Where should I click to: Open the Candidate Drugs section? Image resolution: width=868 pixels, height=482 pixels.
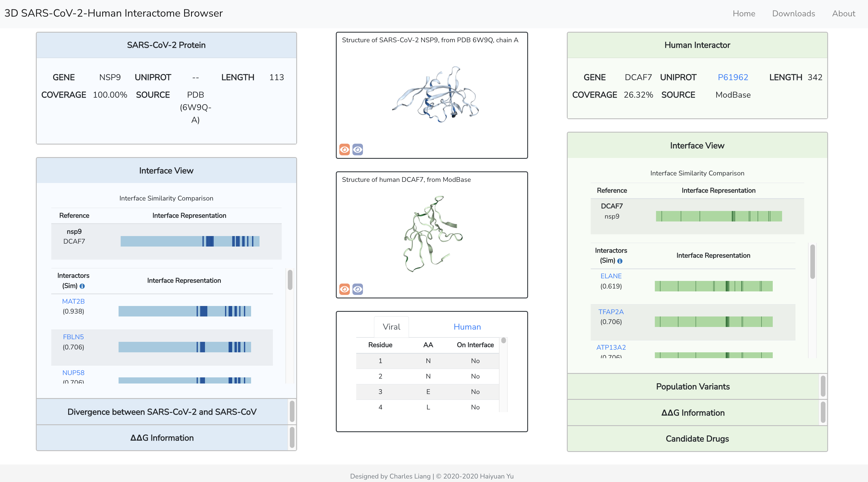(697, 439)
